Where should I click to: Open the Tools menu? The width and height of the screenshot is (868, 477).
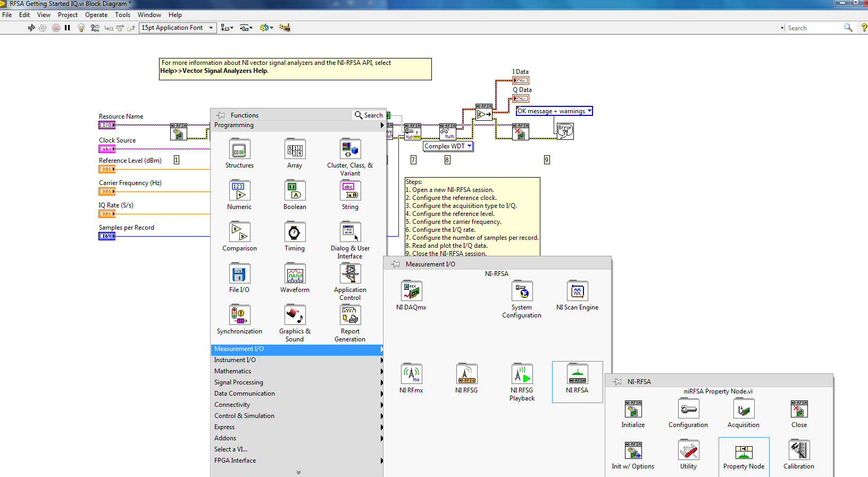122,15
